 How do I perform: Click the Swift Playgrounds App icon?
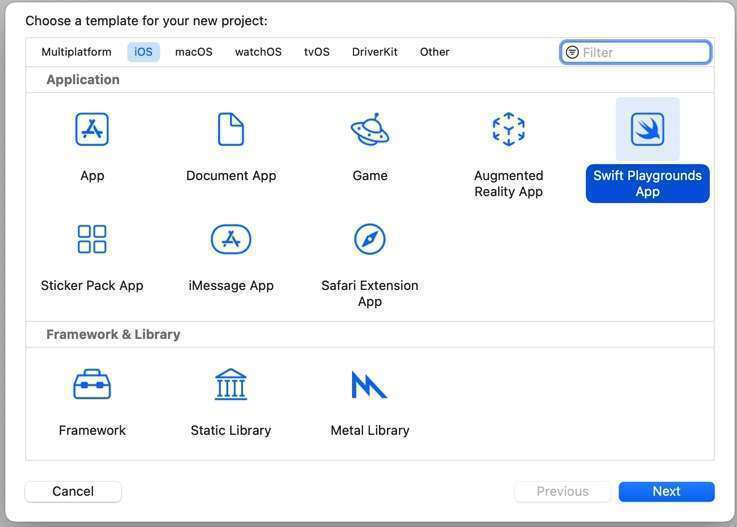(647, 130)
